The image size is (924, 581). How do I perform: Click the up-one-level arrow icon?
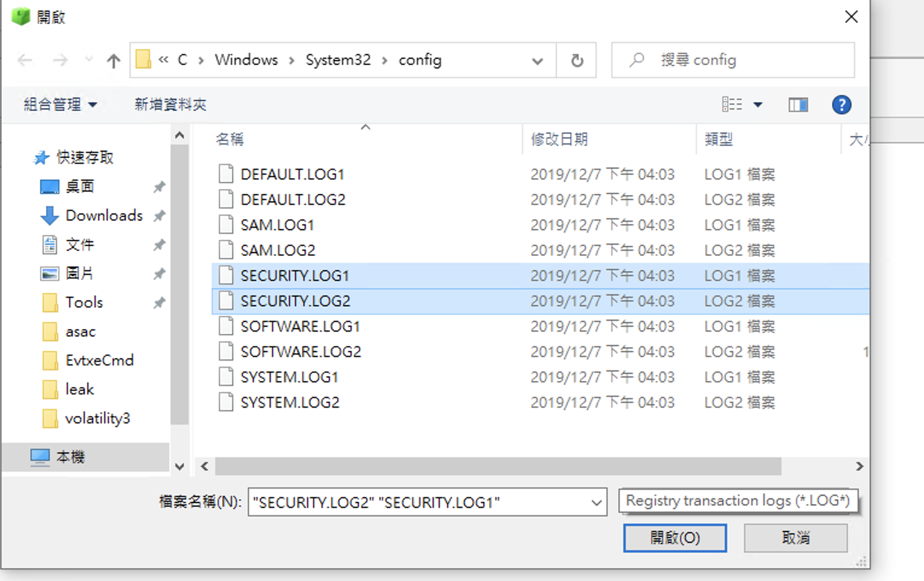point(113,60)
